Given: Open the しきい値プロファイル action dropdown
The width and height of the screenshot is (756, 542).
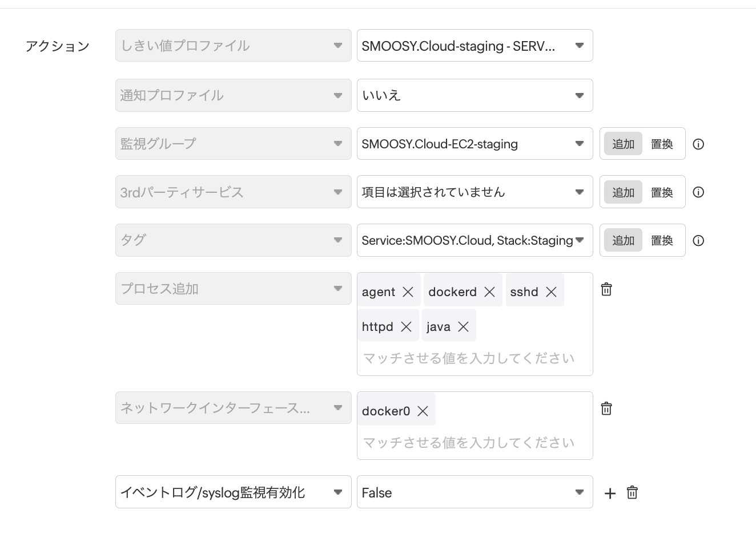Looking at the screenshot, I should click(234, 46).
